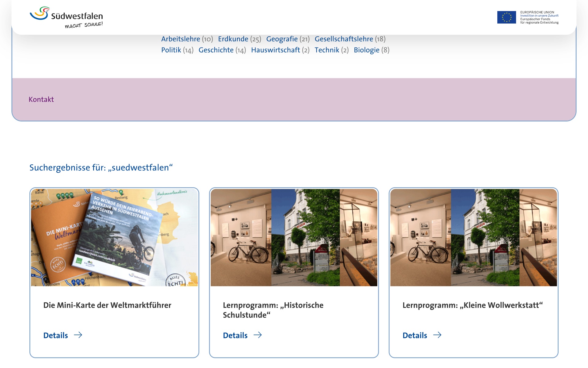Click the European Union flag logo
Image resolution: width=588 pixels, height=368 pixels.
point(507,17)
